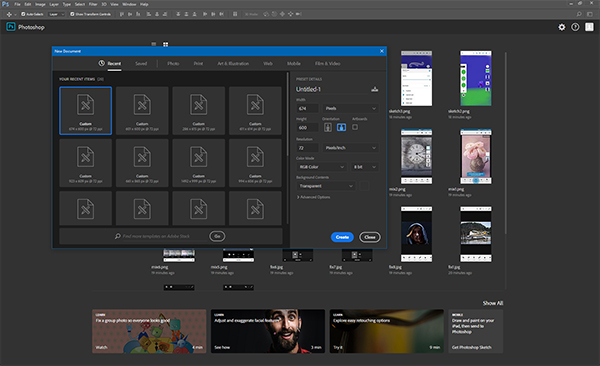Click the search icon in Adobe Stock field

118,236
